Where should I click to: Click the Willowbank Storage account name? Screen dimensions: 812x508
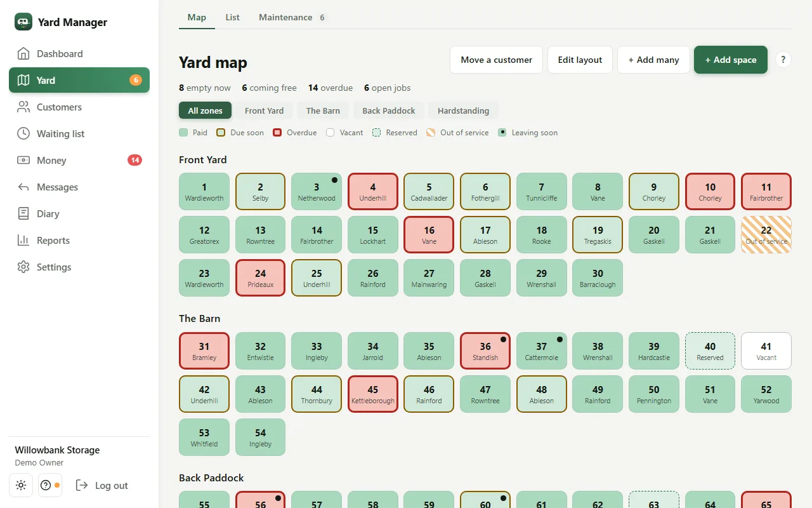(x=57, y=450)
